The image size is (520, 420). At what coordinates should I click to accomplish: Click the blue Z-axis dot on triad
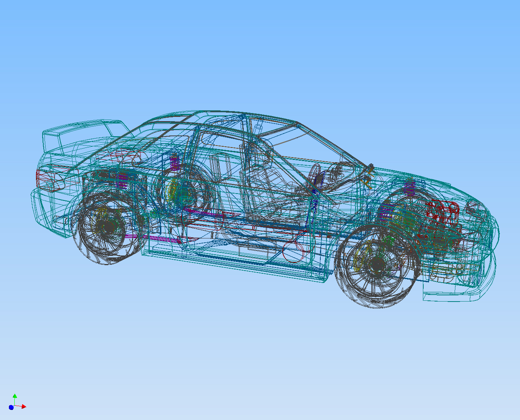pos(11,407)
